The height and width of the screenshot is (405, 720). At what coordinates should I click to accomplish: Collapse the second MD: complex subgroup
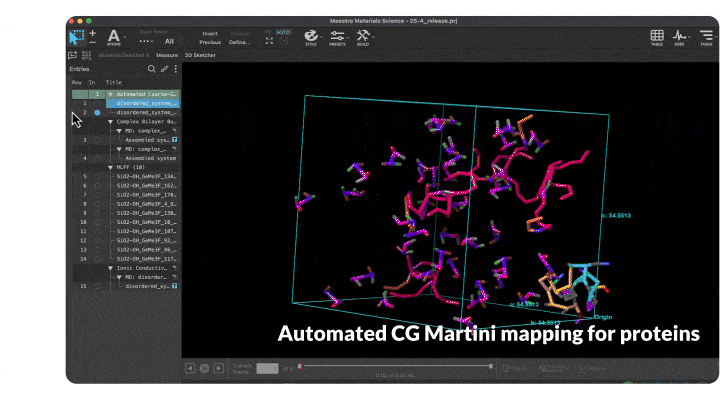(x=119, y=149)
